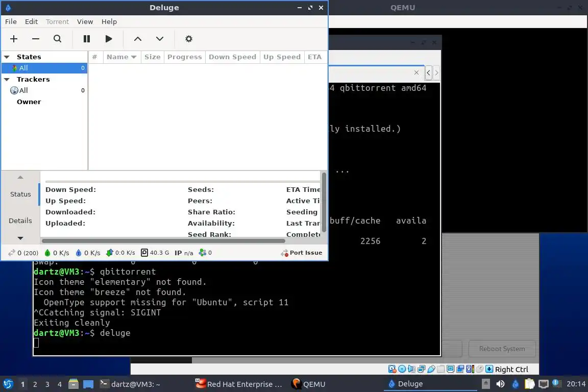The width and height of the screenshot is (588, 392).
Task: Click the tab list down arrow
Action: click(20, 238)
